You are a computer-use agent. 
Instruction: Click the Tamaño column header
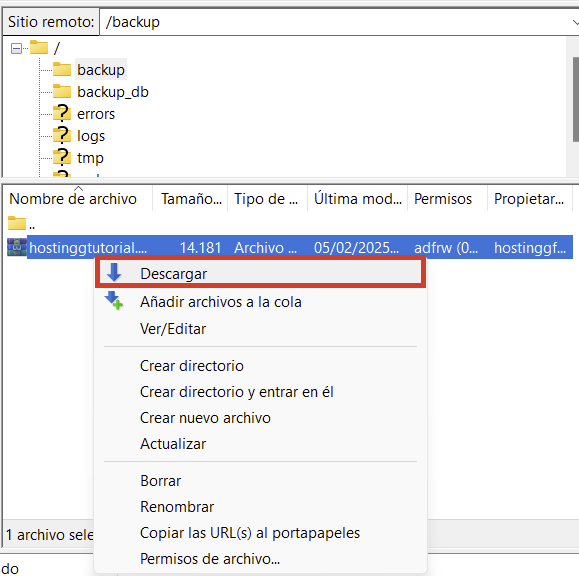[x=191, y=199]
